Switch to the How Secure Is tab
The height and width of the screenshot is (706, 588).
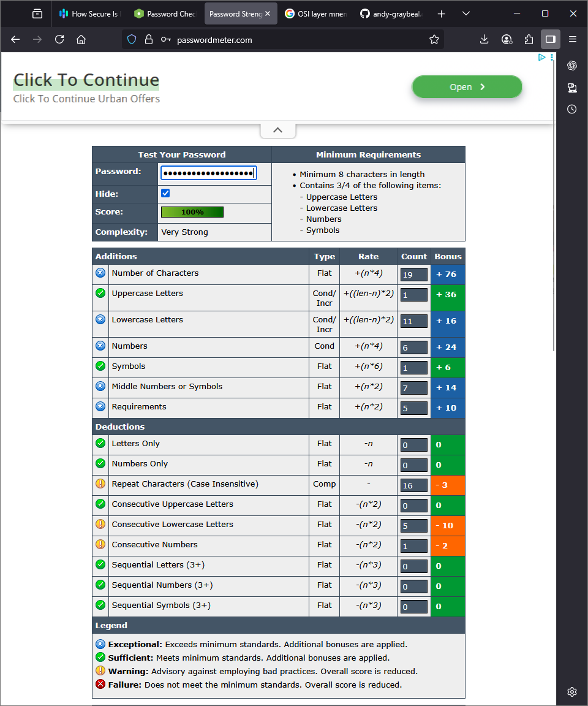[x=89, y=13]
